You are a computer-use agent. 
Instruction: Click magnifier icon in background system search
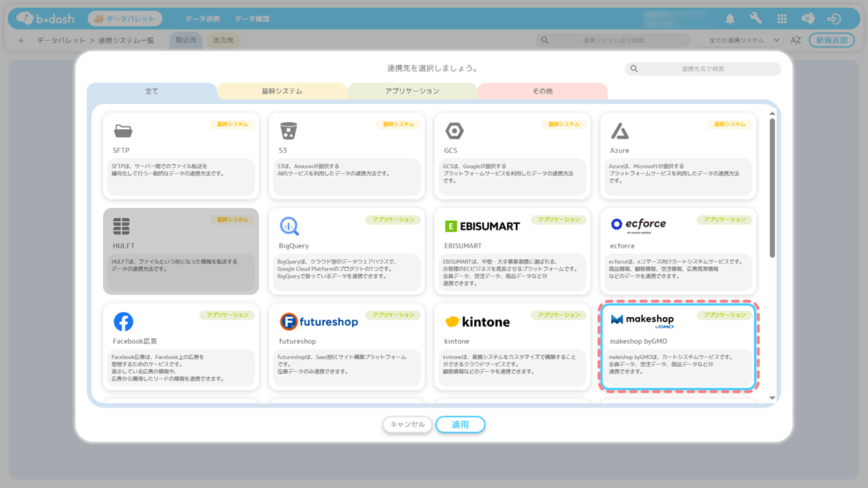(x=545, y=40)
